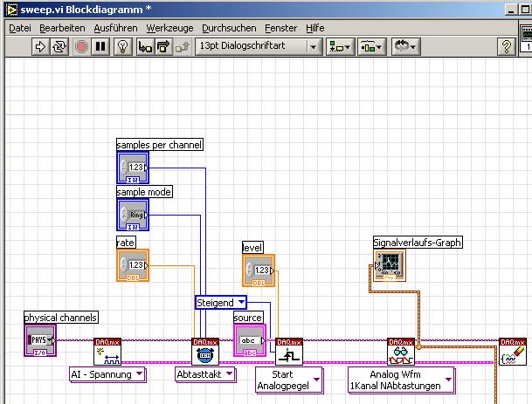The height and width of the screenshot is (404, 532).
Task: Select the rate DBL terminal
Action: (x=133, y=265)
